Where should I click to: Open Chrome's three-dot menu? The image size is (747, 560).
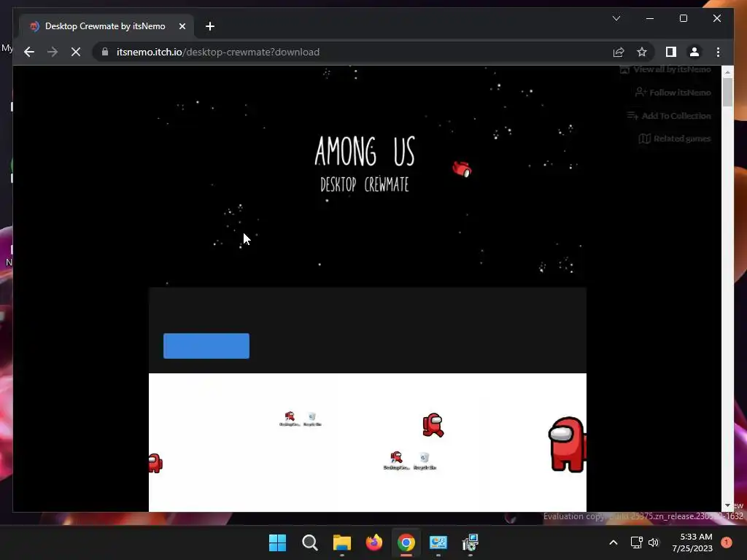(x=718, y=52)
